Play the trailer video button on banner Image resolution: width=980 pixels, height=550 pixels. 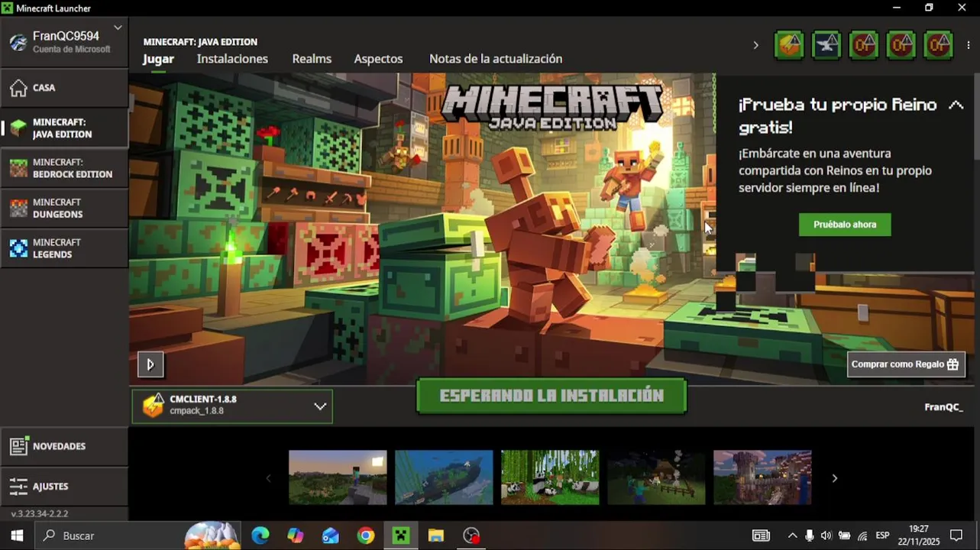(x=150, y=364)
